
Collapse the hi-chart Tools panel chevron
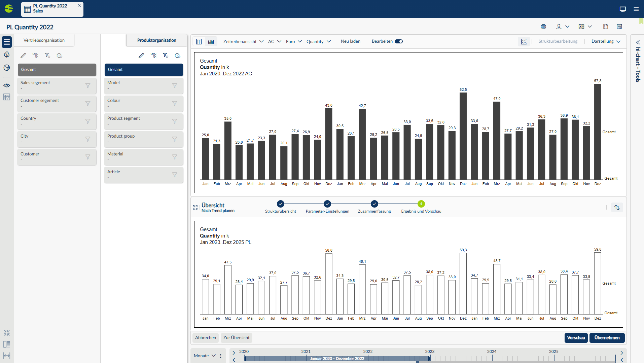click(638, 42)
